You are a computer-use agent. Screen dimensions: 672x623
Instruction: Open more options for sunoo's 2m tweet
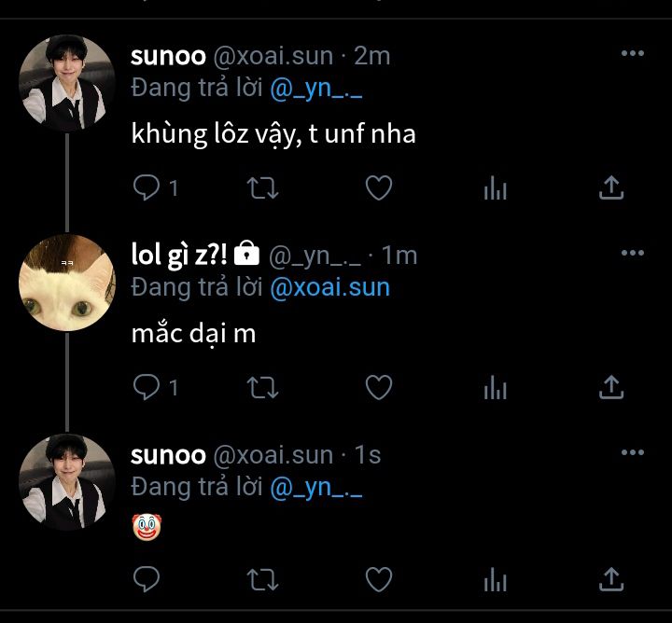tap(633, 53)
